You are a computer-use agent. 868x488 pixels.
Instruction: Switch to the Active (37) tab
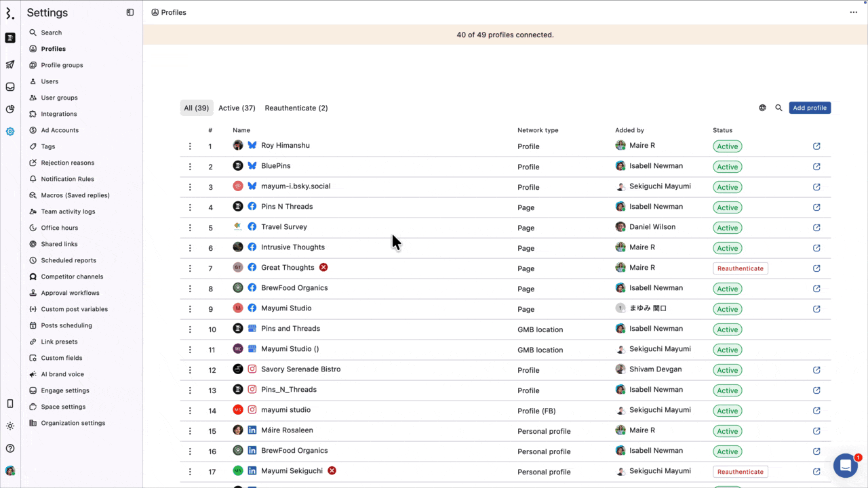tap(237, 108)
